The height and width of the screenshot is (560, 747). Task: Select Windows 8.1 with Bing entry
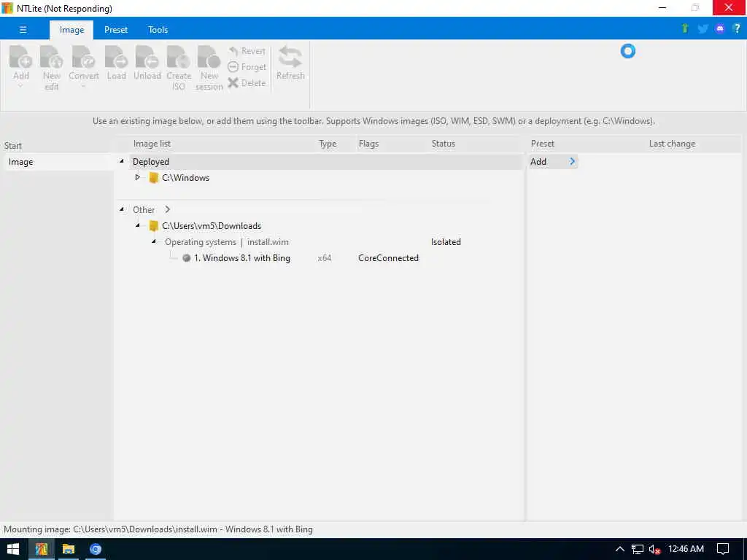click(x=242, y=258)
